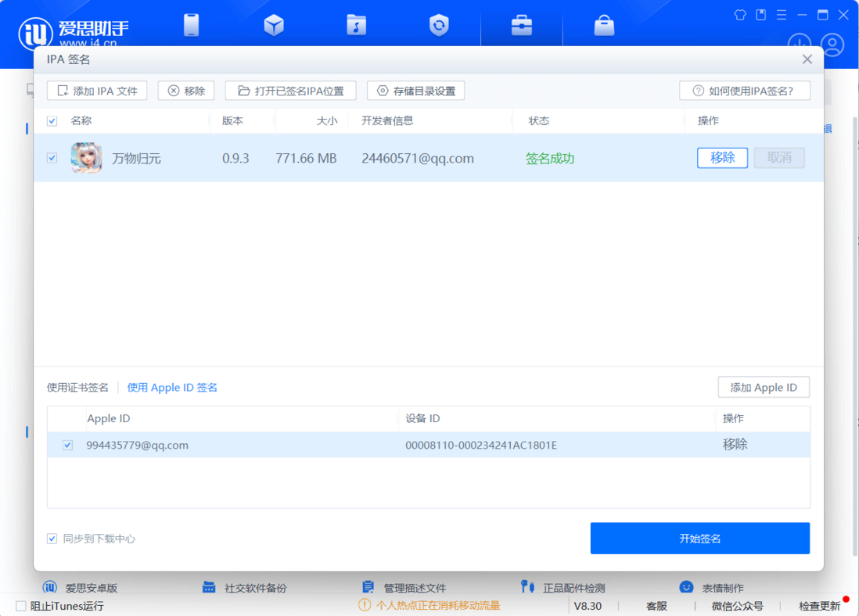Viewport: 859px width, 616px height.
Task: Toggle 同步到下载中心 checkbox
Action: [52, 539]
